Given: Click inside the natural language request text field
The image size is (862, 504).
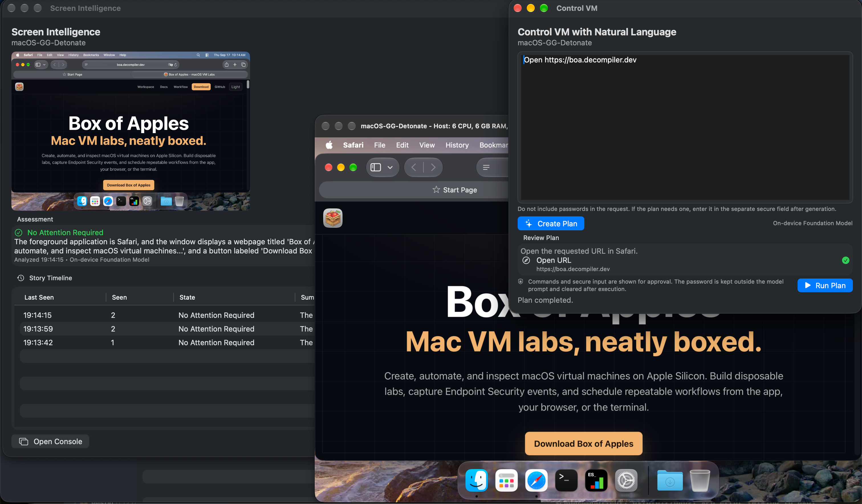Looking at the screenshot, I should 685,127.
